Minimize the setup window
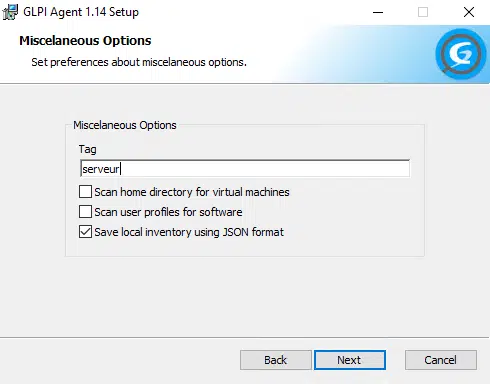Image resolution: width=490 pixels, height=384 pixels. click(378, 12)
